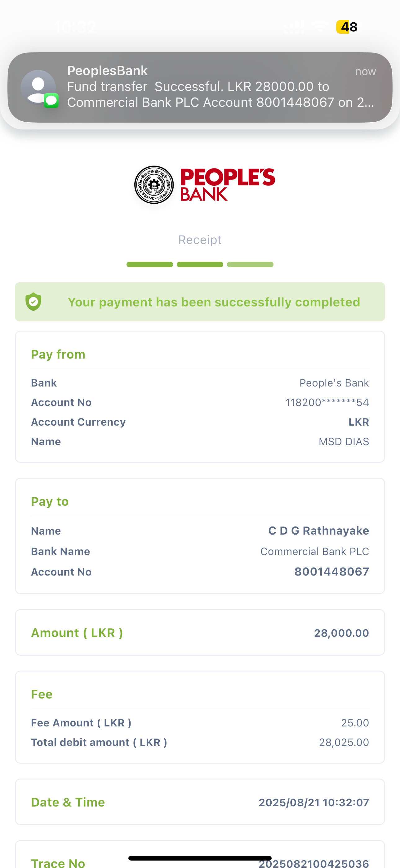Select the second green progress step bar

click(200, 264)
